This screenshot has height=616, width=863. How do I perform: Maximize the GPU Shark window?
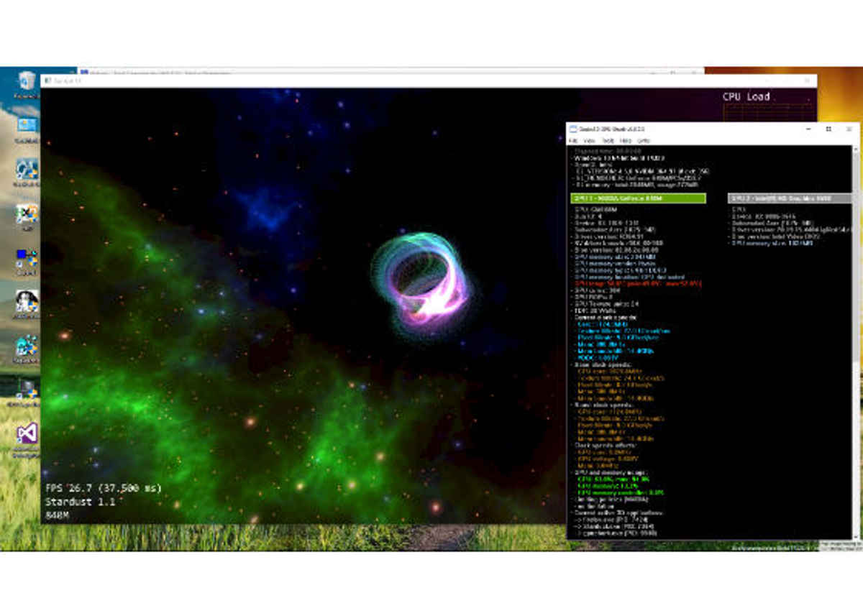(x=828, y=129)
